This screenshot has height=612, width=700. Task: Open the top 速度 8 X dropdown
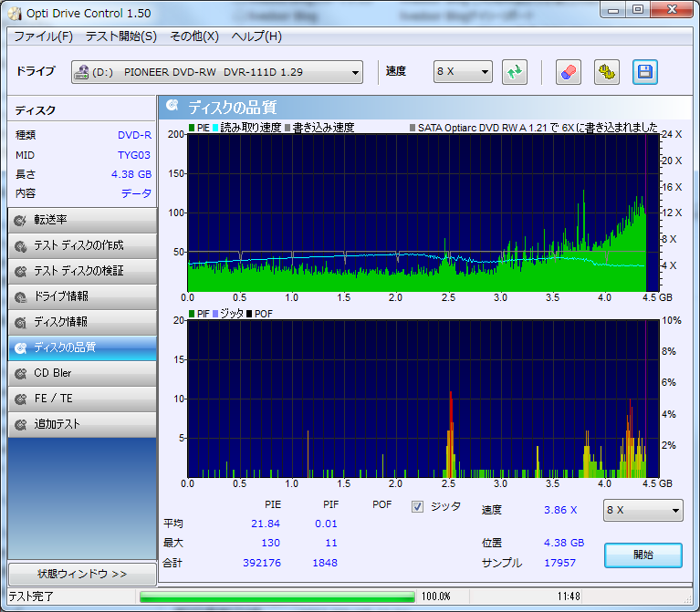[x=463, y=72]
